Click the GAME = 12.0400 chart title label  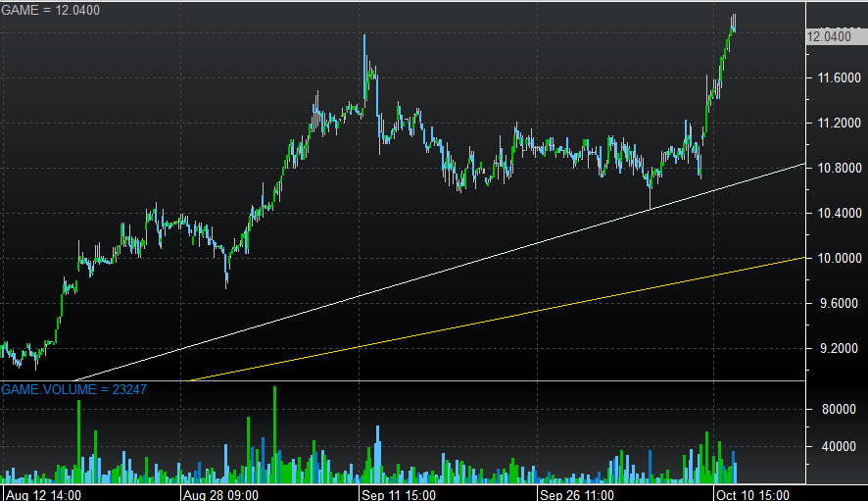[x=50, y=9]
